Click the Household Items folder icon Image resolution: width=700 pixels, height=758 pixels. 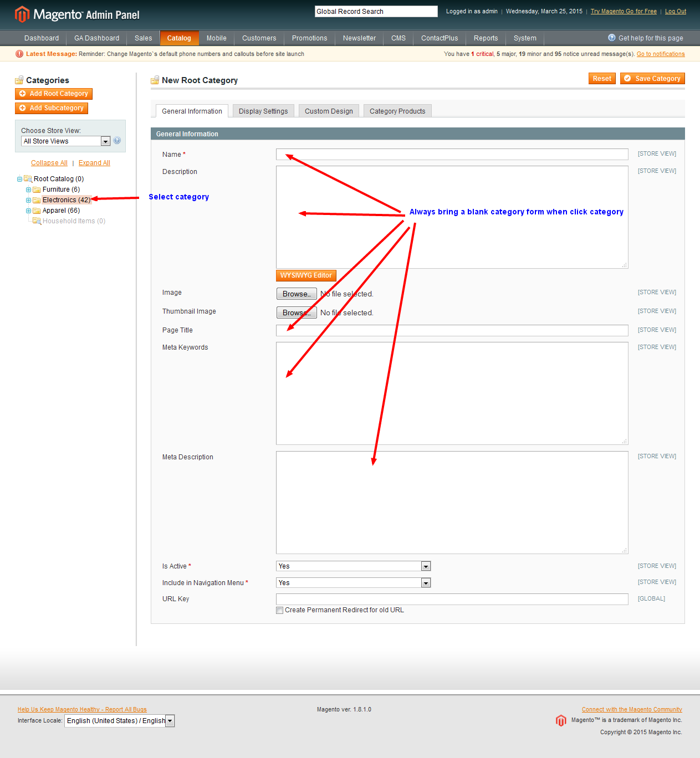coord(37,221)
